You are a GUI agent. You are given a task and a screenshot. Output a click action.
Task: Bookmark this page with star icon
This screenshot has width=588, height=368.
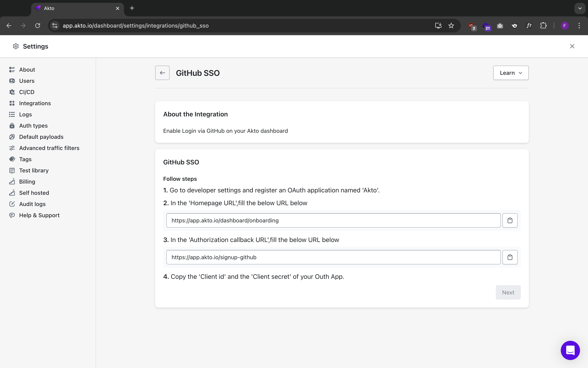pyautogui.click(x=451, y=26)
